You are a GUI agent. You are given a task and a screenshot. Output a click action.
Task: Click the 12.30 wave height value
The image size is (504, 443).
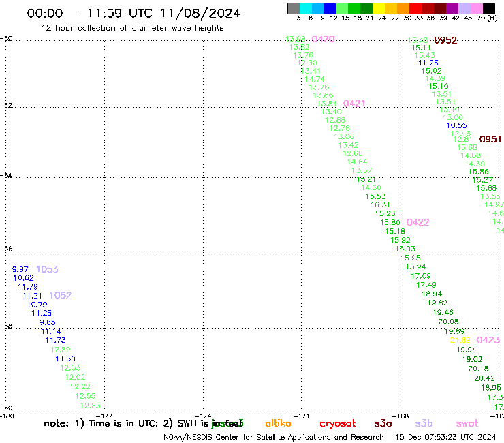pos(307,63)
